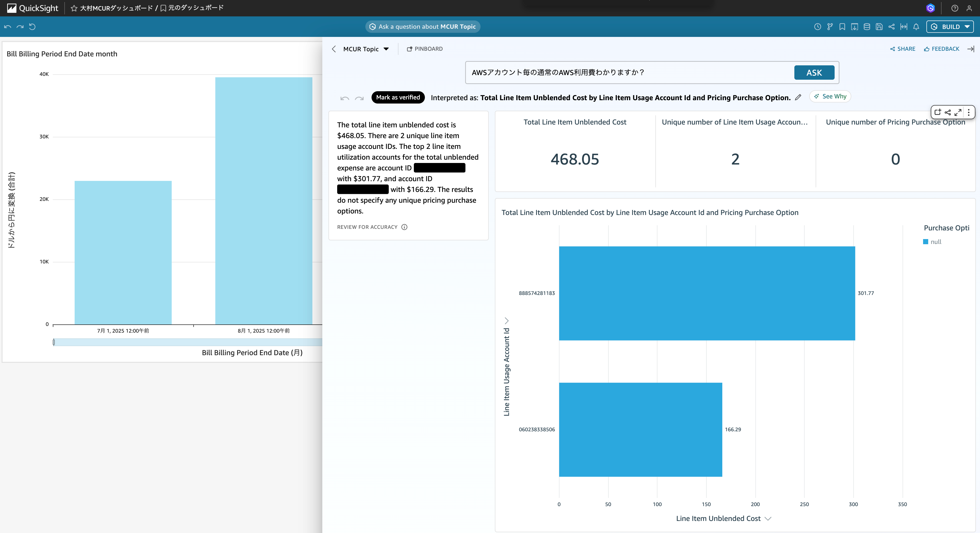Open the Amazon Q purple hexagon icon

[x=931, y=8]
